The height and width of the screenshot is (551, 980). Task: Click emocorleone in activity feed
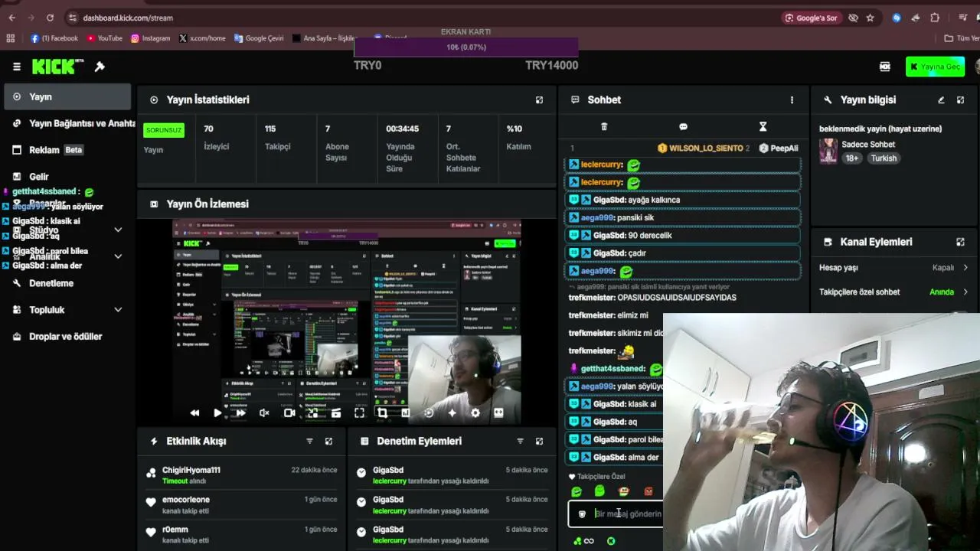pyautogui.click(x=185, y=500)
